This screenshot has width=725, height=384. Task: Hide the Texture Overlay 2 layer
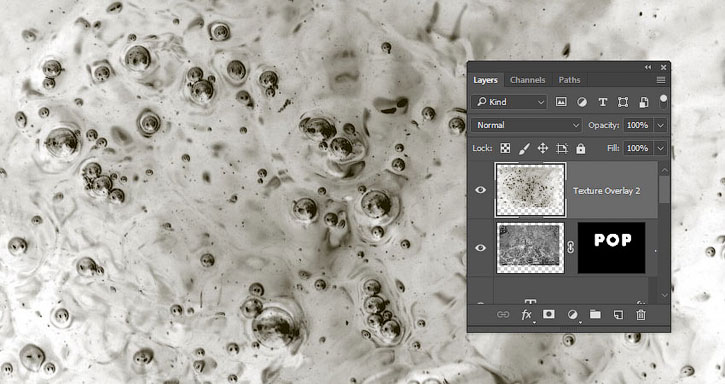[x=480, y=190]
